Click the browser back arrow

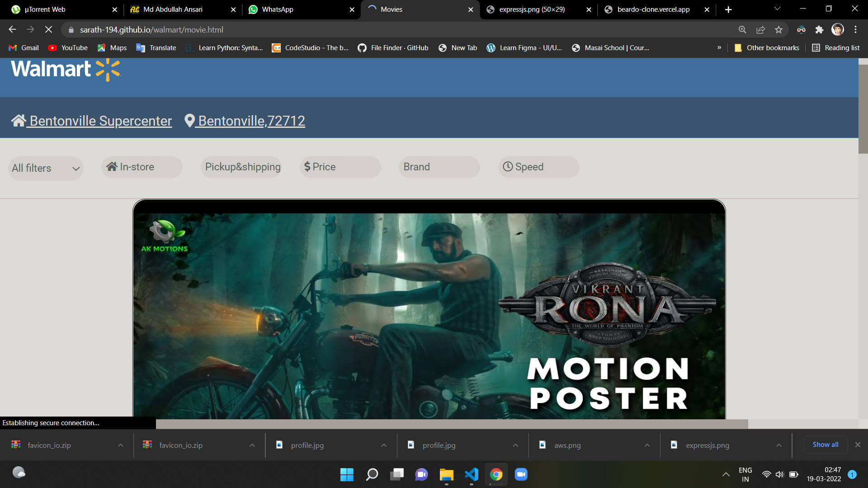point(12,29)
